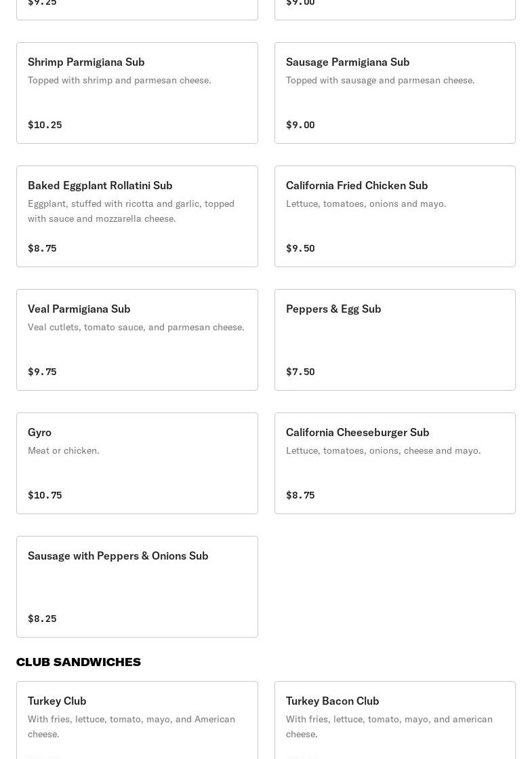Open California Cheeseburger Sub title
Screen dimensions: 532x759
(x=357, y=432)
